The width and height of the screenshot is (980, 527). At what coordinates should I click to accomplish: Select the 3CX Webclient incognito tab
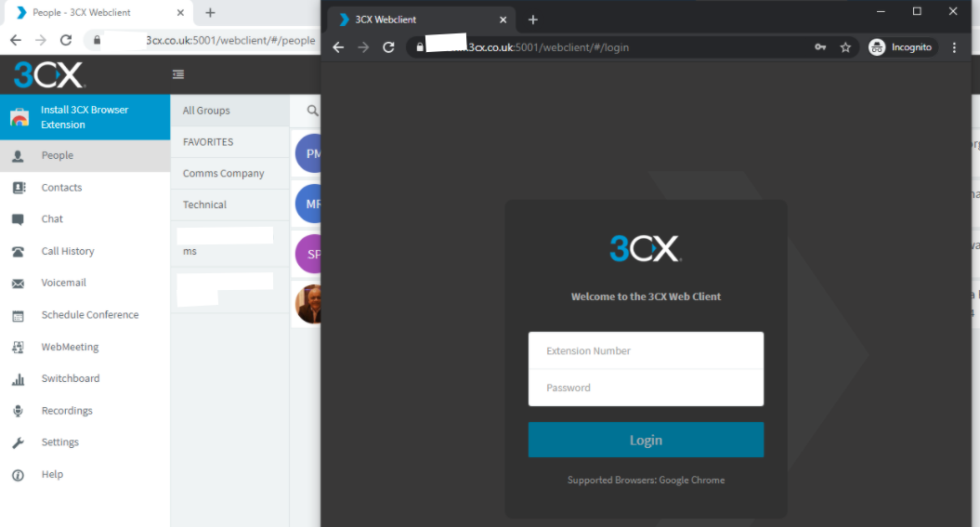(x=422, y=20)
